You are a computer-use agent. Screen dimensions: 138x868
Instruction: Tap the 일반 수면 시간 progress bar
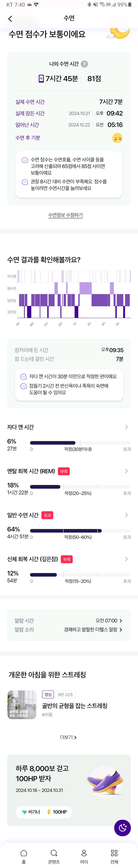pyautogui.click(x=80, y=531)
